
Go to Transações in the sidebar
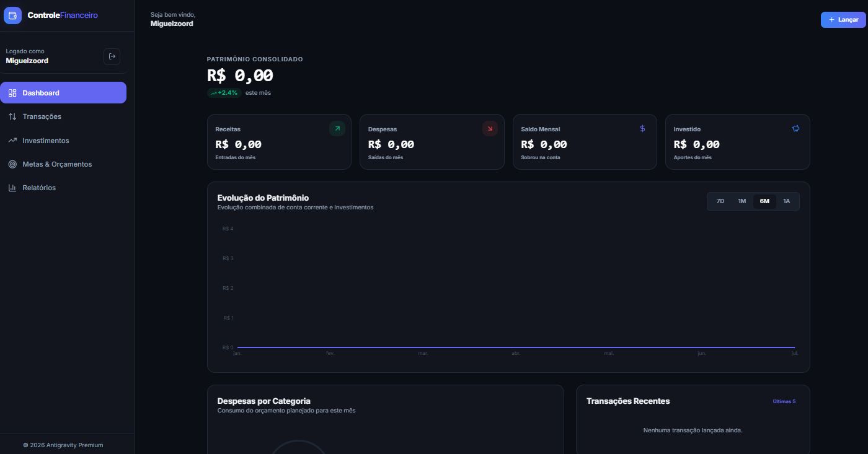63,116
